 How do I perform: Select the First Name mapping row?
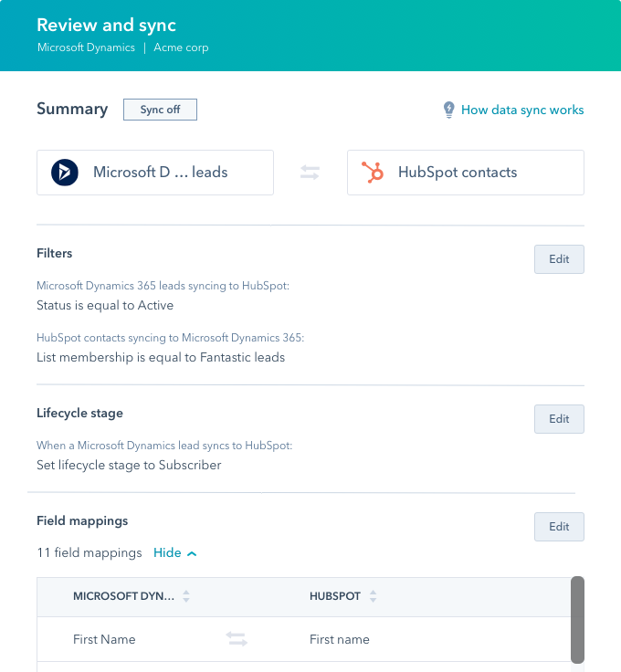click(304, 639)
